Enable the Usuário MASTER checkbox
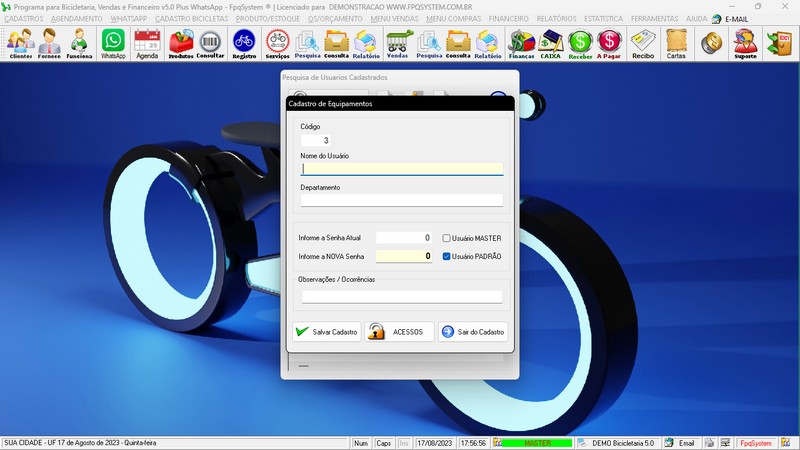Viewport: 800px width, 450px height. click(x=447, y=238)
